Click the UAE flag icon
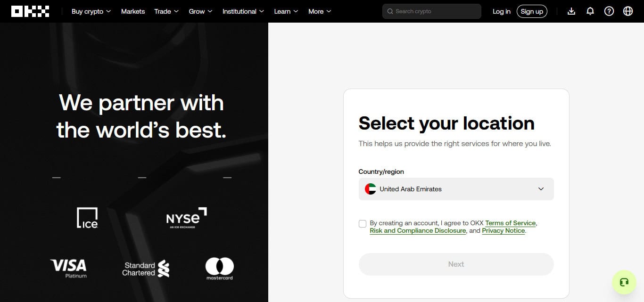This screenshot has width=644, height=302. [371, 189]
